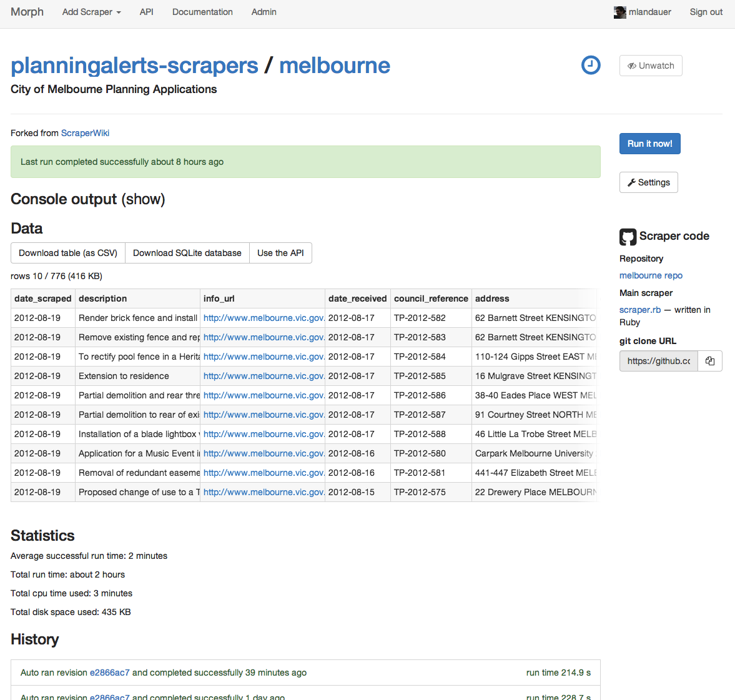Open info_url link for TP-2012-584
Viewport: 735px width, 700px height.
(x=264, y=357)
